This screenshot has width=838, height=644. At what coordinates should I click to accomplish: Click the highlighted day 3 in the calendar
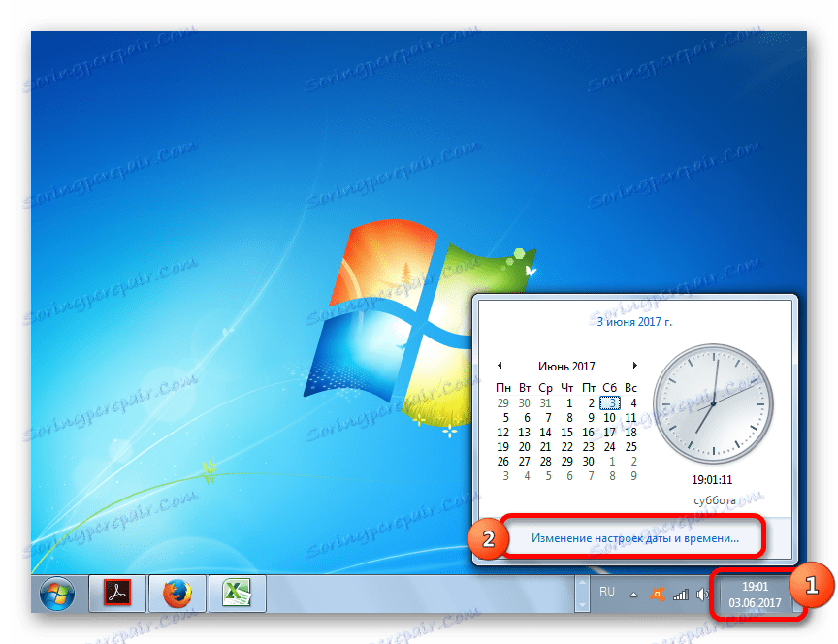610,402
